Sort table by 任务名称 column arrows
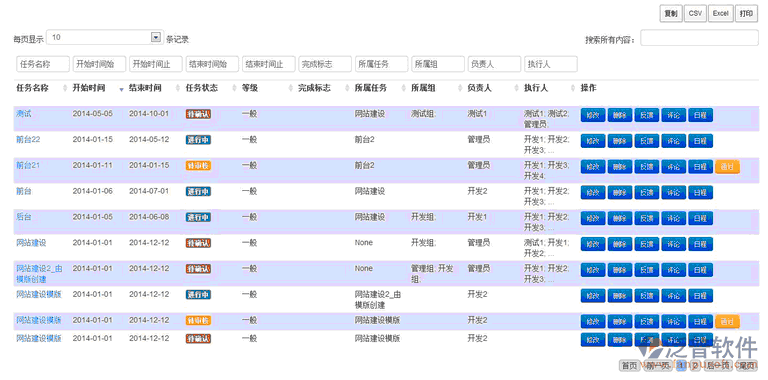 click(x=65, y=89)
